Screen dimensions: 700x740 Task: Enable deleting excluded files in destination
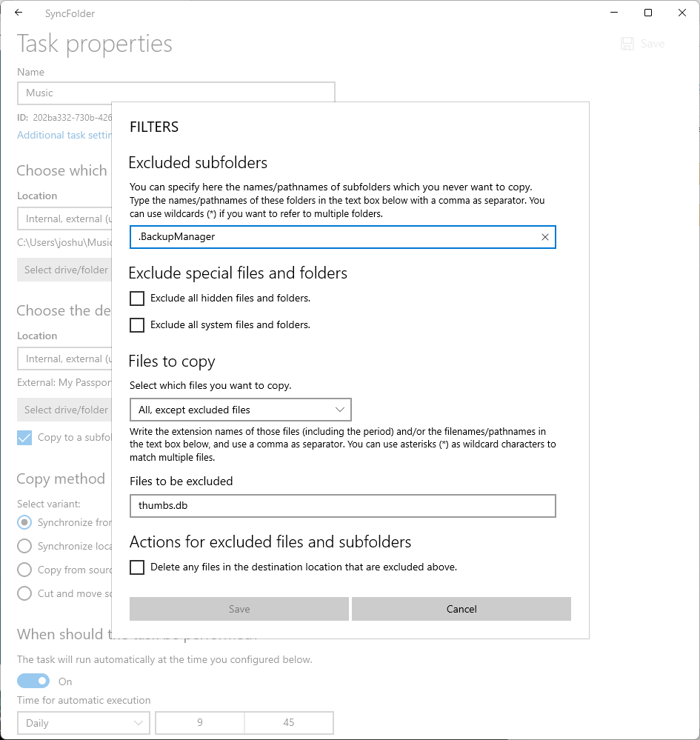coord(137,567)
